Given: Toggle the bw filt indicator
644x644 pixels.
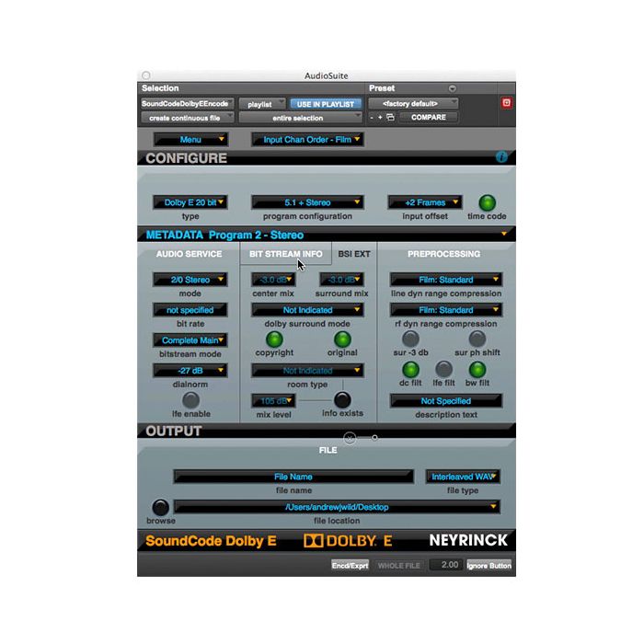Looking at the screenshot, I should tap(477, 370).
